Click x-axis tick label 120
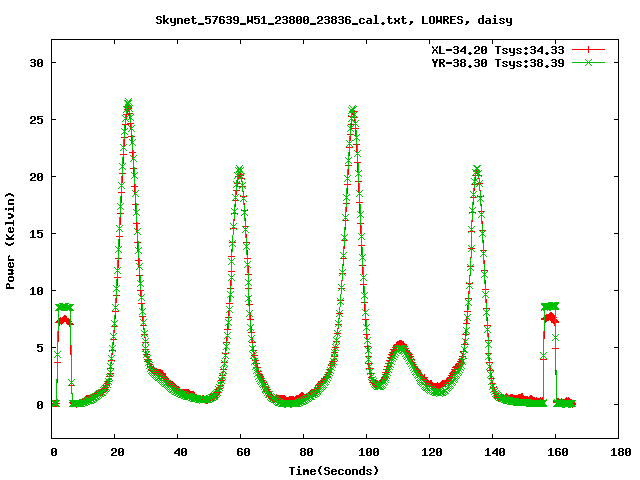This screenshot has width=640, height=480. (x=432, y=452)
